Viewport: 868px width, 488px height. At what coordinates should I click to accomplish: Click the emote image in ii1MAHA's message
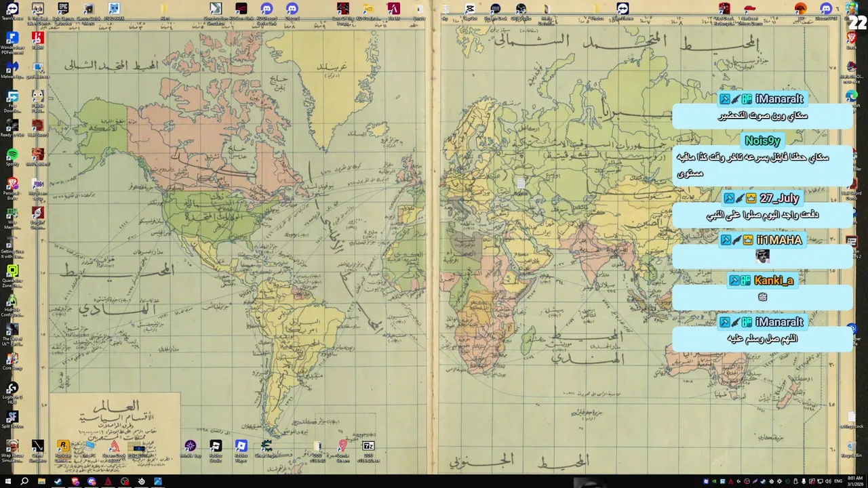(x=762, y=256)
